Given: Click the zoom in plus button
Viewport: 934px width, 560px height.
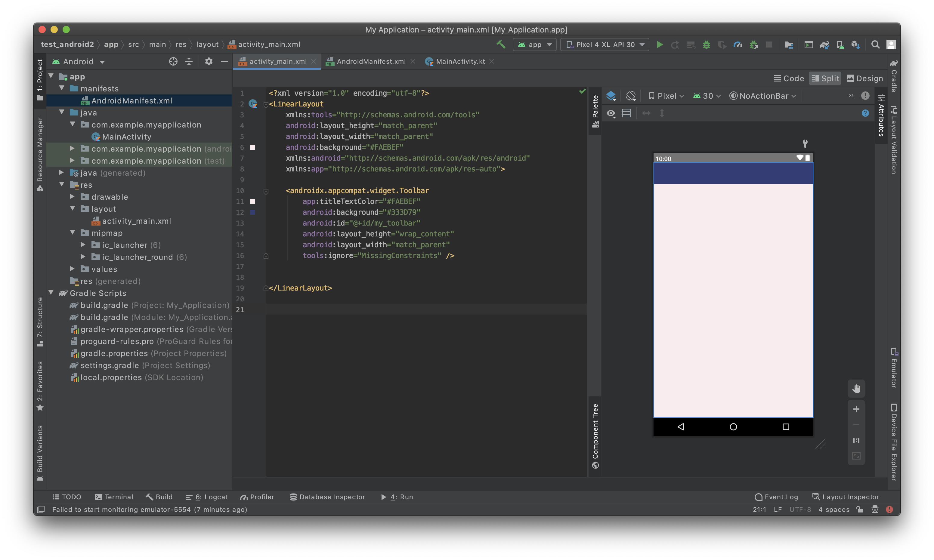Looking at the screenshot, I should 856,409.
